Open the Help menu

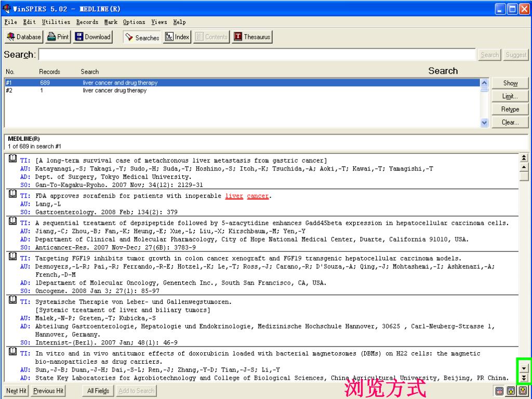[179, 22]
